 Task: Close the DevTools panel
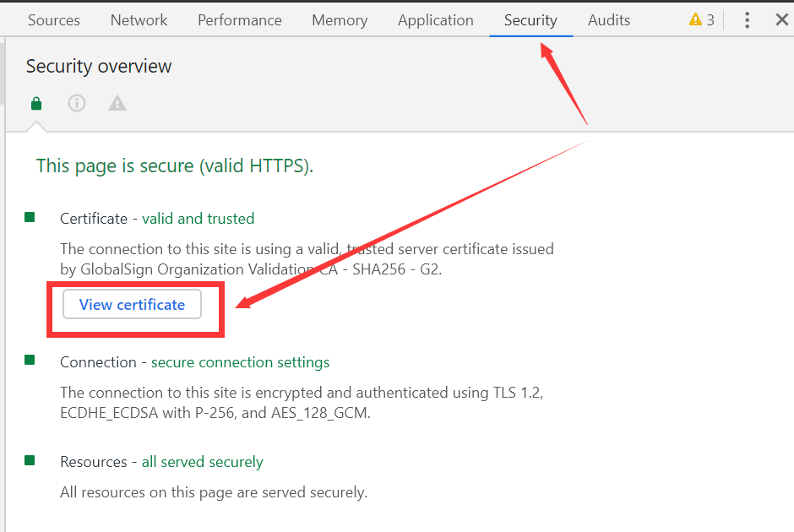coord(782,19)
